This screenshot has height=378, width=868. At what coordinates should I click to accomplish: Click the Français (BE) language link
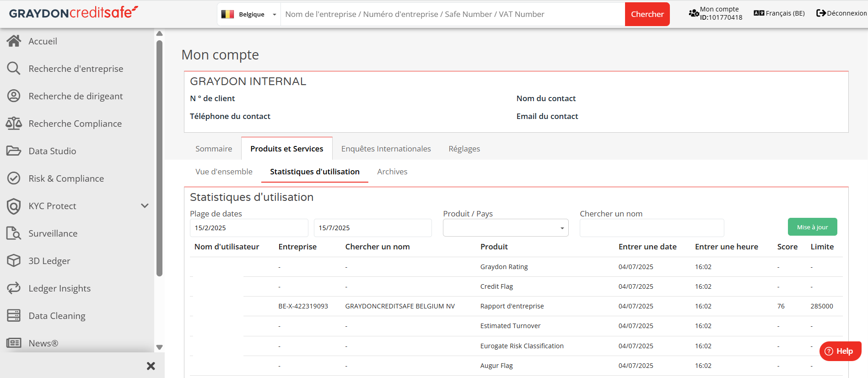pyautogui.click(x=785, y=13)
